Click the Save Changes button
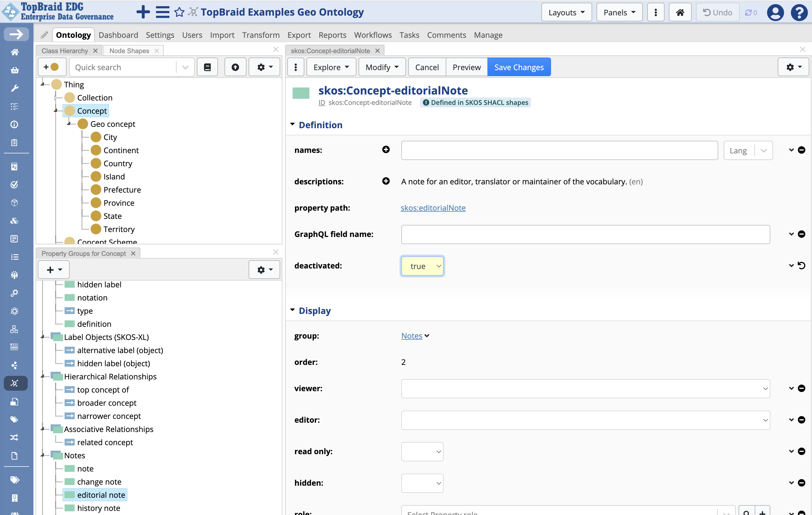 click(519, 67)
